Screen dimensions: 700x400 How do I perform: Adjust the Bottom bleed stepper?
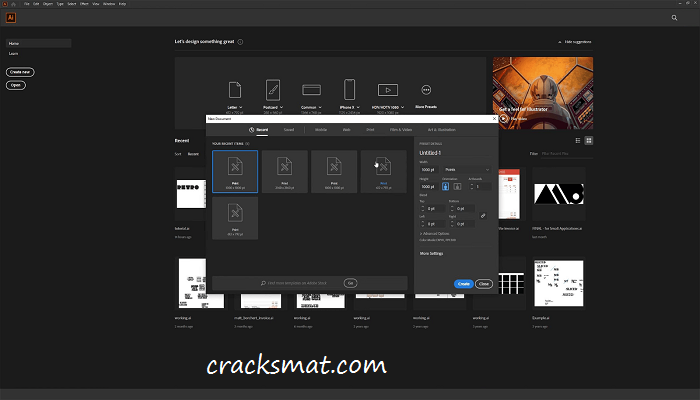point(452,208)
